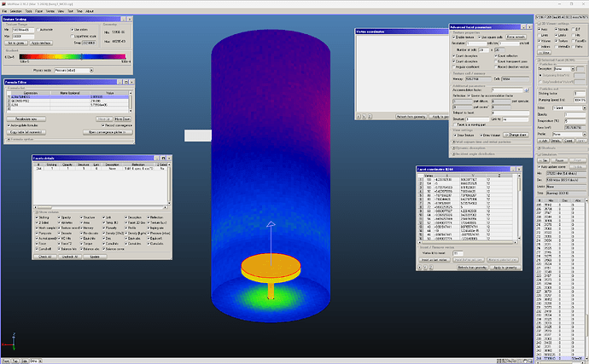Expand the Shortcuts section
The width and height of the screenshot is (589, 364).
click(x=539, y=147)
